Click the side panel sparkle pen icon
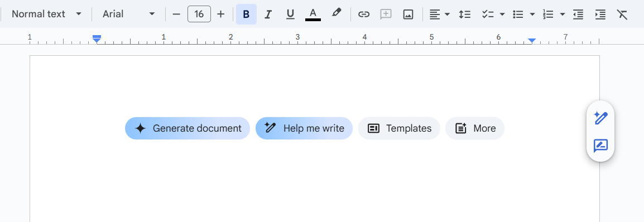This screenshot has height=222, width=644. click(x=600, y=118)
